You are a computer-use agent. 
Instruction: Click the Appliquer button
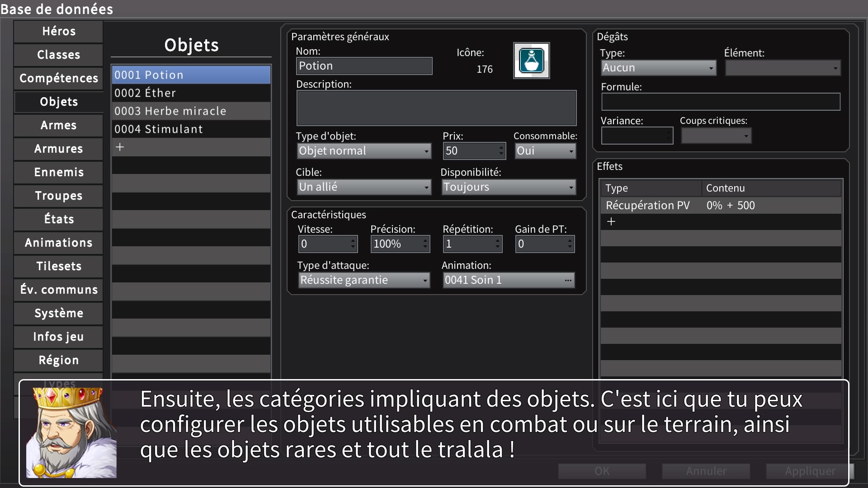[x=810, y=471]
